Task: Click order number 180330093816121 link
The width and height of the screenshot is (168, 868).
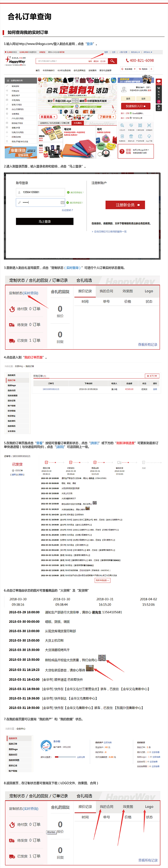Action: tap(51, 389)
